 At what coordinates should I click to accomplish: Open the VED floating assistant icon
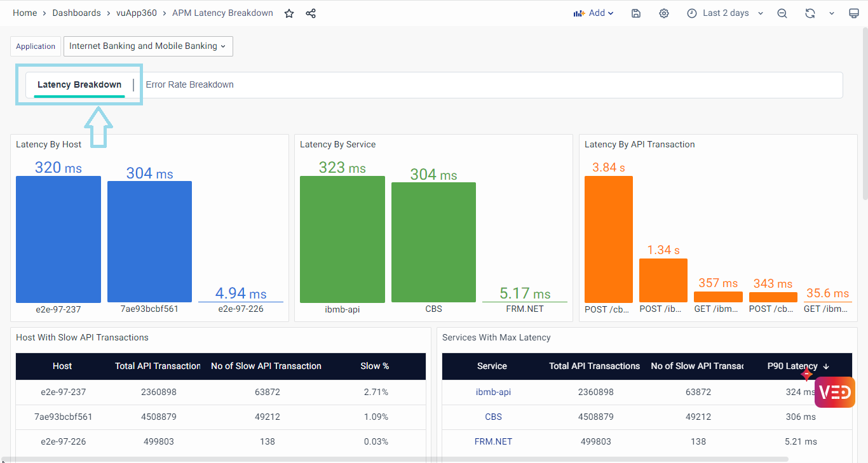[834, 392]
